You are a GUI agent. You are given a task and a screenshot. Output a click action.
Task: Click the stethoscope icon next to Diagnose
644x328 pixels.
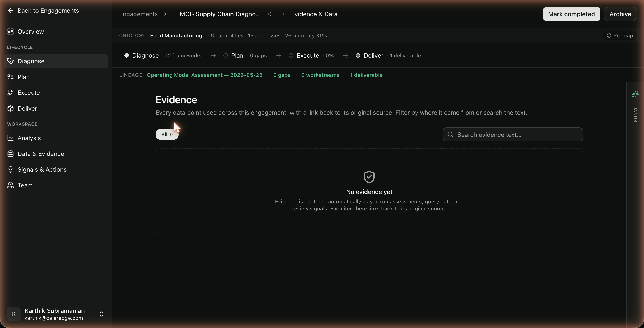[11, 61]
